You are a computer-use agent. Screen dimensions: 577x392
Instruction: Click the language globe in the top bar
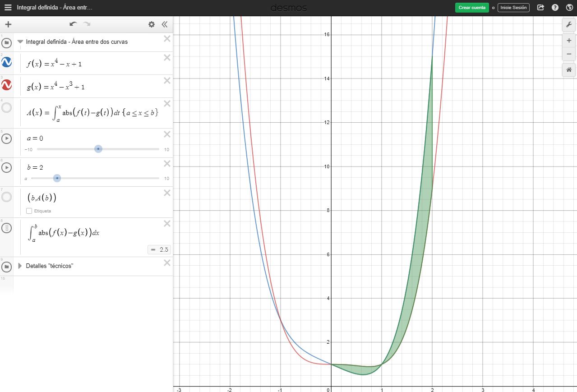(569, 7)
